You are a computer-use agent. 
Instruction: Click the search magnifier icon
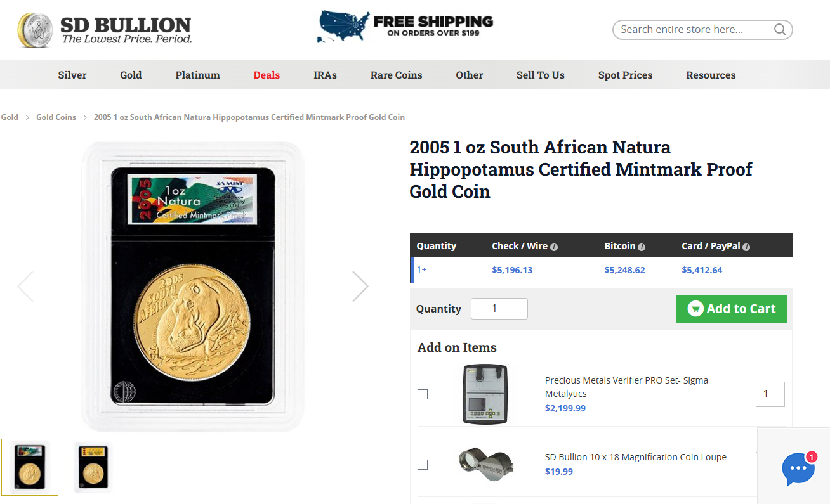779,29
